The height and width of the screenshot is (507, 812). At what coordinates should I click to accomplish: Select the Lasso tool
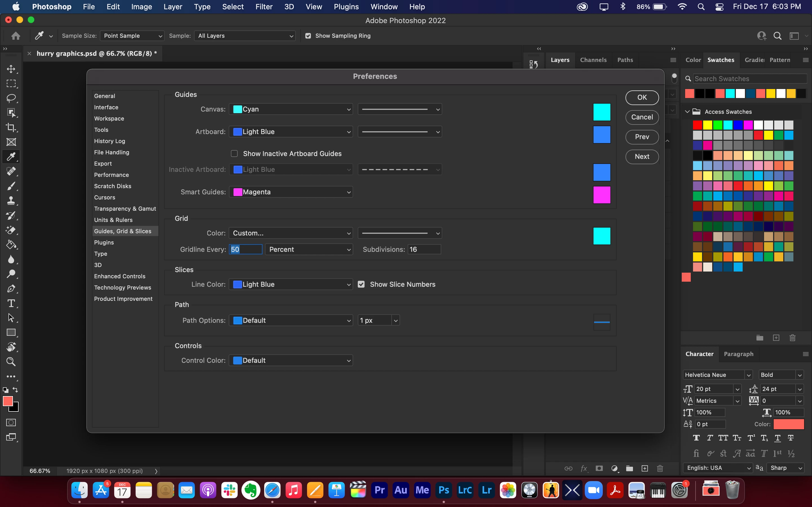click(x=11, y=98)
